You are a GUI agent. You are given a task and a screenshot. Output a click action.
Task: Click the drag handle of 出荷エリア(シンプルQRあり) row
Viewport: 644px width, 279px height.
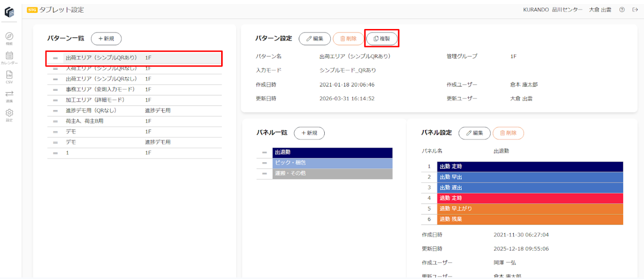(56, 58)
